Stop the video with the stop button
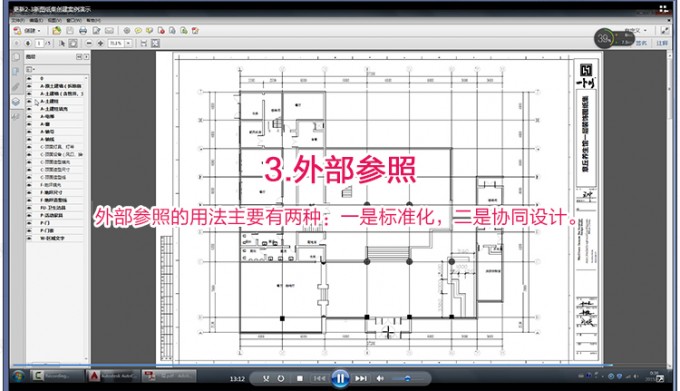 pos(300,378)
